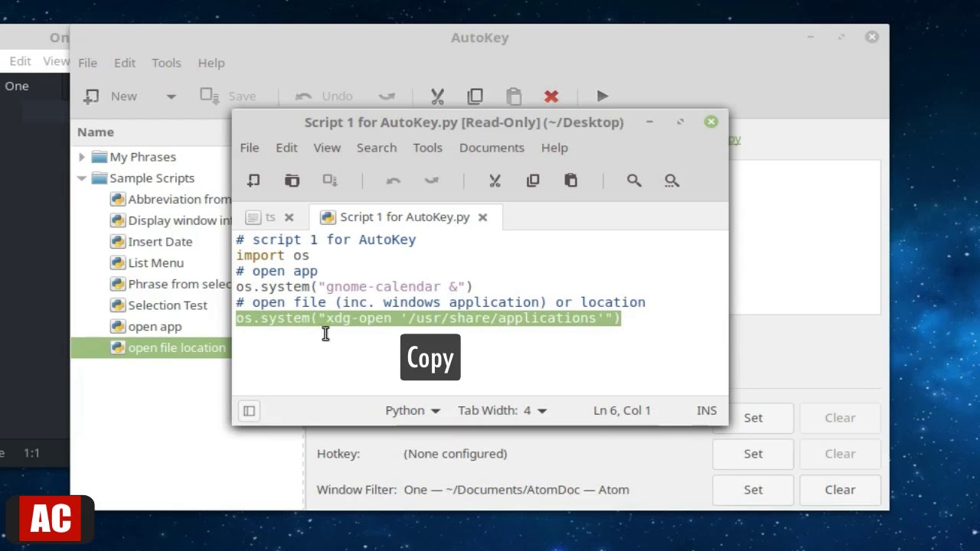Click the INS indicator in the editor status bar
Viewport: 980px width, 551px height.
click(707, 411)
